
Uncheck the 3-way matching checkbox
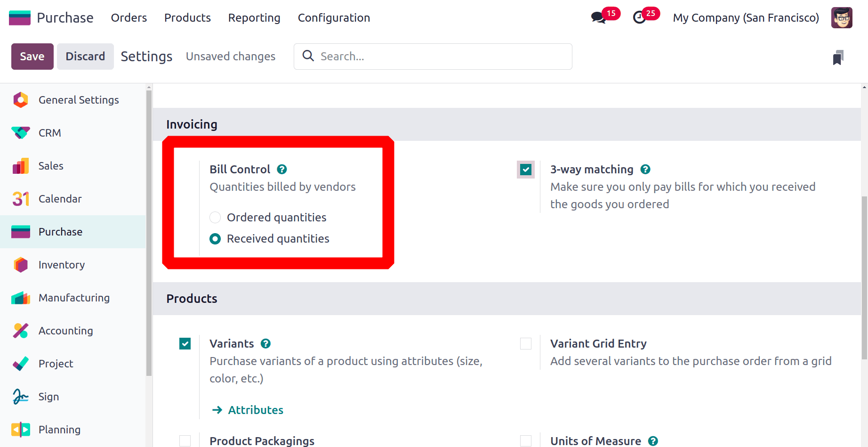click(x=526, y=169)
